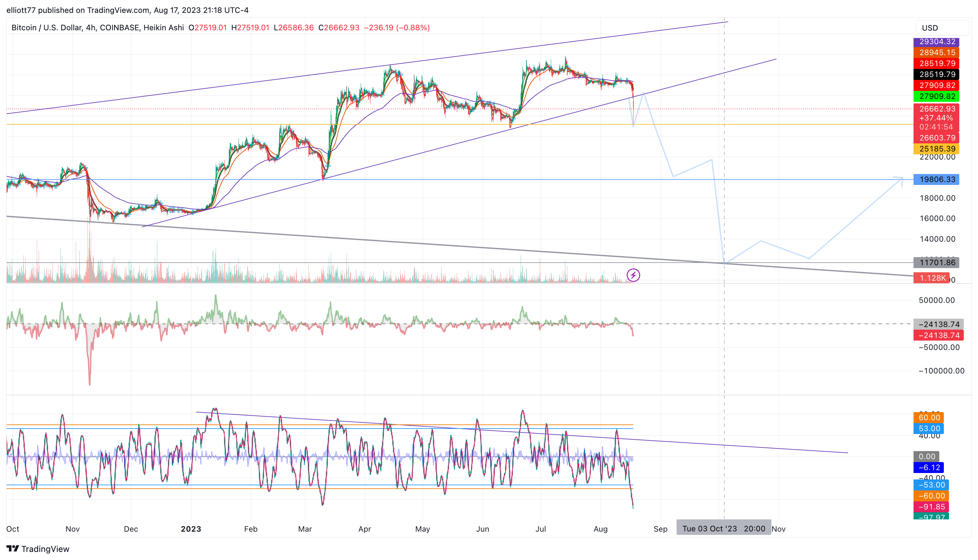The image size is (978, 560).
Task: Select the black 28519.79 price label
Action: click(x=936, y=74)
